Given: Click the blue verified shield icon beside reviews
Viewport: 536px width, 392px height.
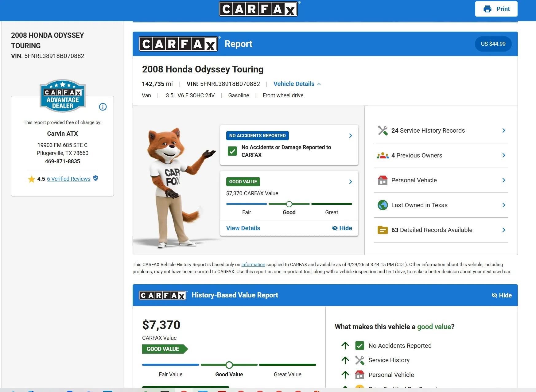Looking at the screenshot, I should 96,178.
